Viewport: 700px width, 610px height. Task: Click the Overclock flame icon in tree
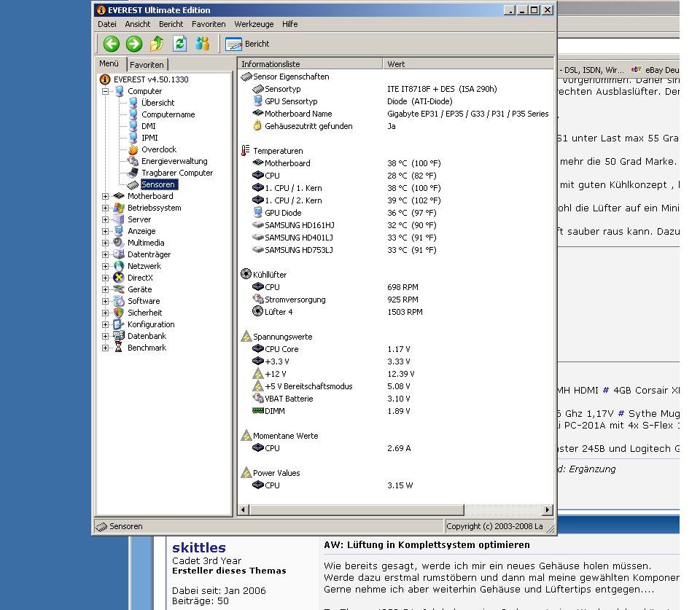click(133, 149)
